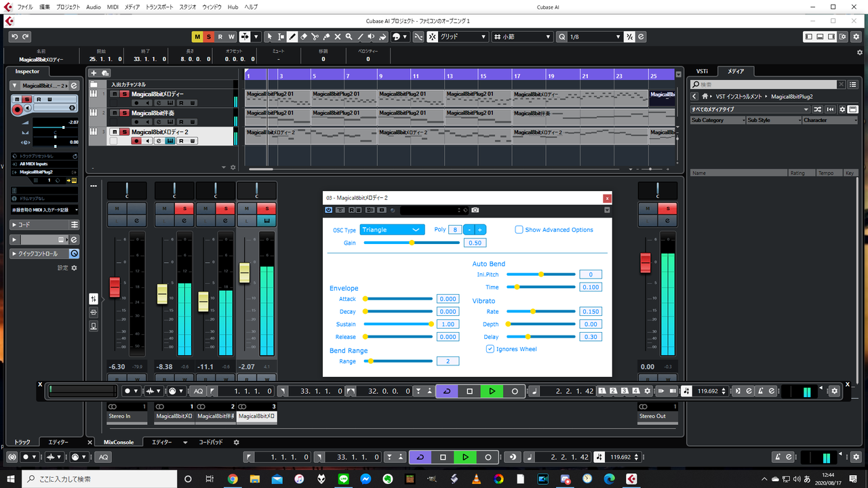The width and height of the screenshot is (868, 488).
Task: Open the Sub Style filter dropdown
Action: click(773, 120)
